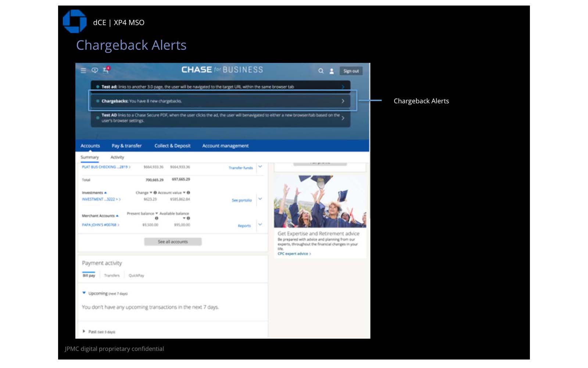Open PAPA JOHN'S #00768 merchant account

[x=100, y=225]
